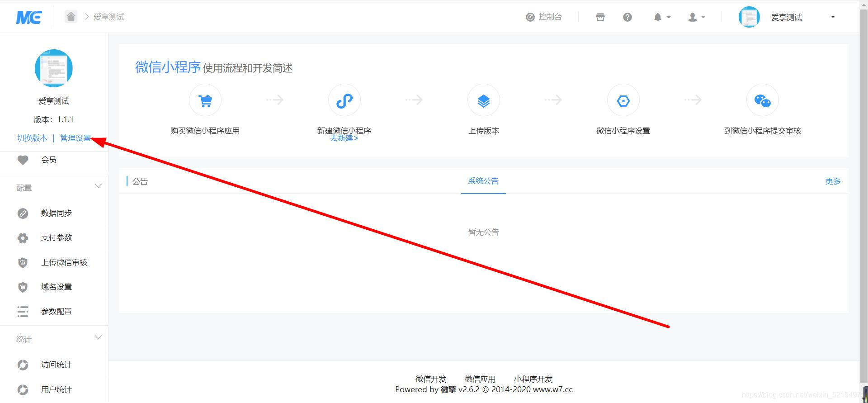Image resolution: width=868 pixels, height=403 pixels.
Task: Click 微擎 link in footer
Action: pyautogui.click(x=448, y=389)
